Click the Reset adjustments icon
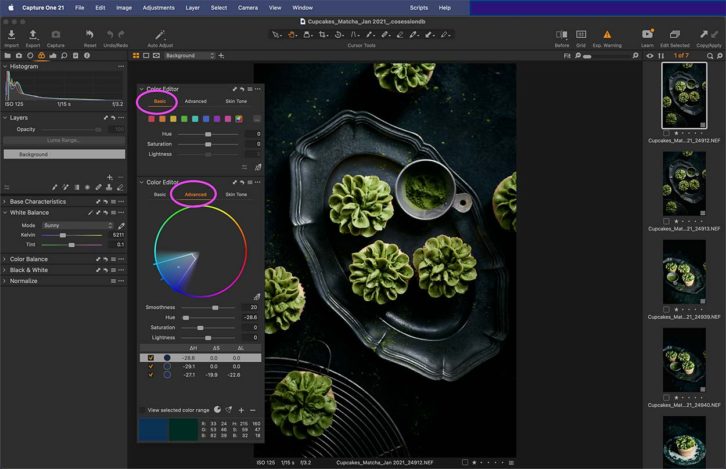726x469 pixels. click(90, 35)
